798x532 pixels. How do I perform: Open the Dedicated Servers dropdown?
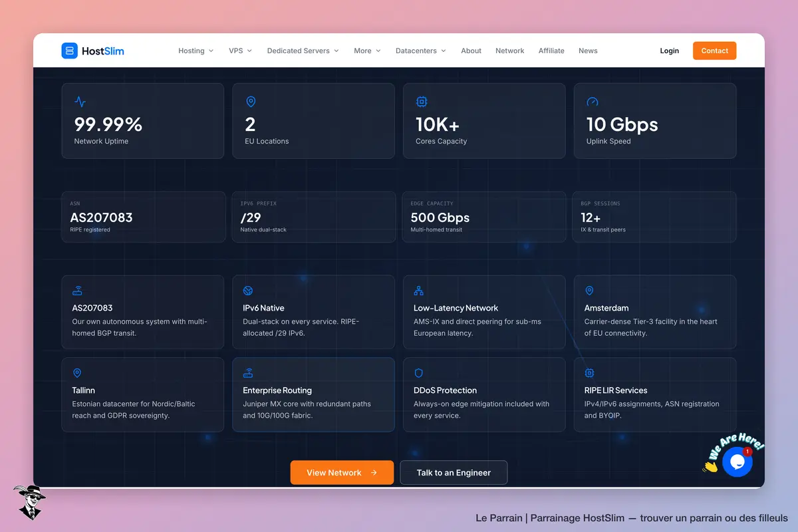[303, 51]
